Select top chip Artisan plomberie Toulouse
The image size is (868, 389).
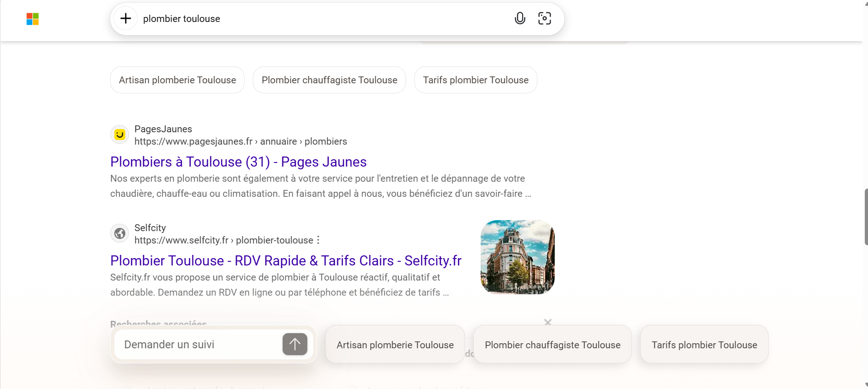177,80
